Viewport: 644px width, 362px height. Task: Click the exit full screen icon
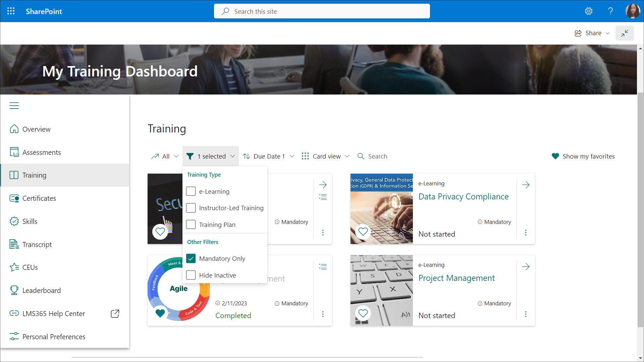[x=624, y=33]
